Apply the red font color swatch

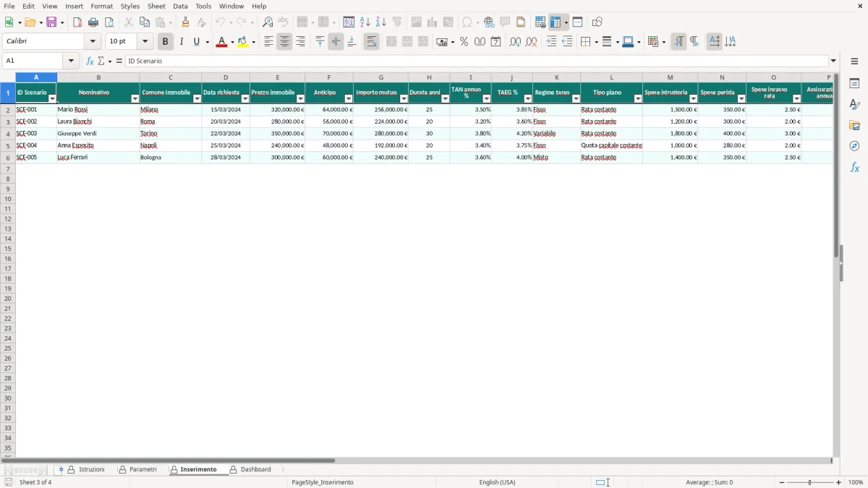coord(221,42)
